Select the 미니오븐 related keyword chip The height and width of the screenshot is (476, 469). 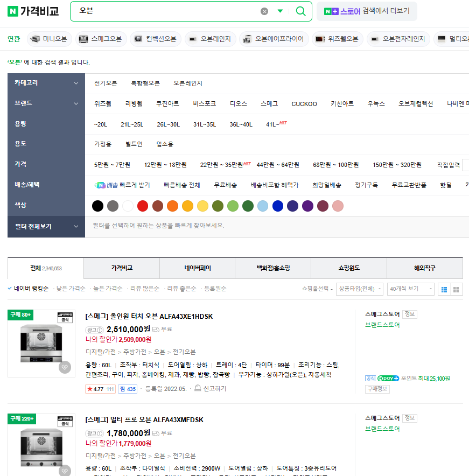(49, 39)
